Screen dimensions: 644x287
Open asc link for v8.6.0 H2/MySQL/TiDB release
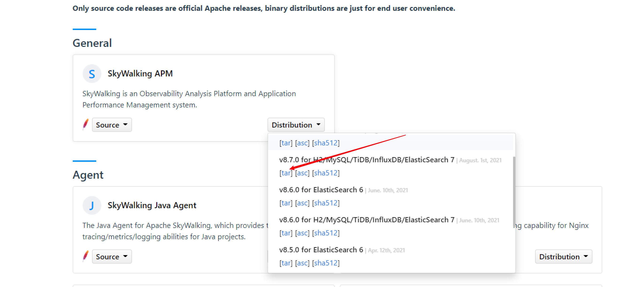(x=302, y=233)
